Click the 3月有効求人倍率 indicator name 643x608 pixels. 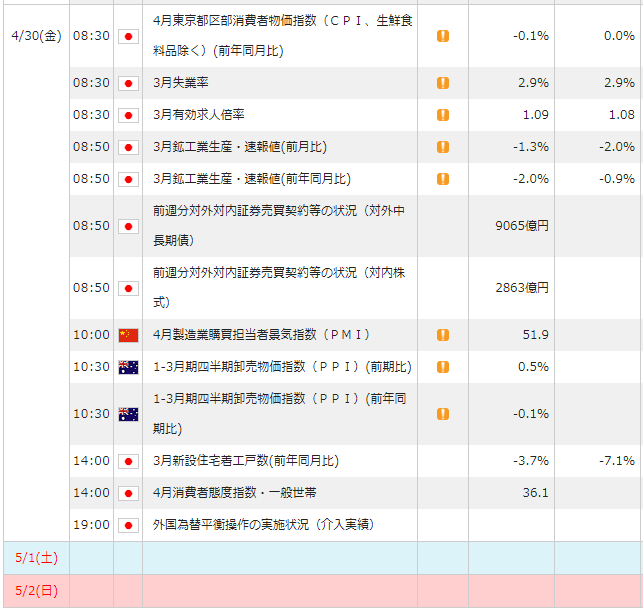coord(198,115)
